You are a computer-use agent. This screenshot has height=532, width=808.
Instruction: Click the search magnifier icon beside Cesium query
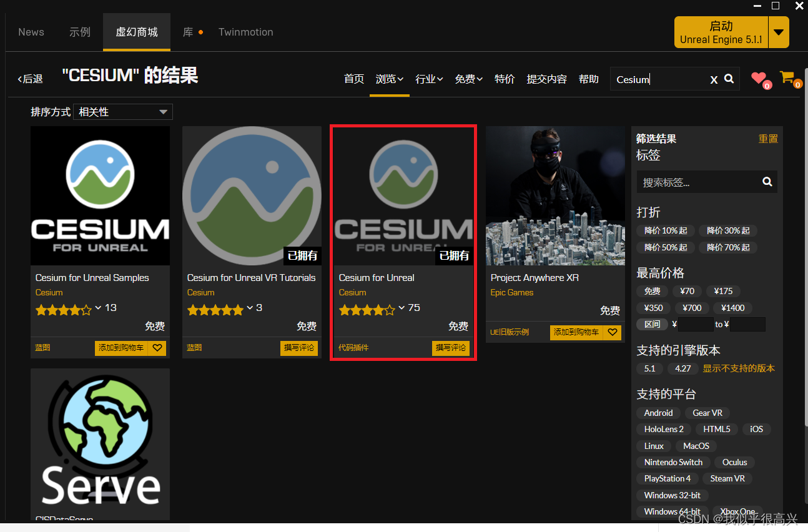coord(728,79)
